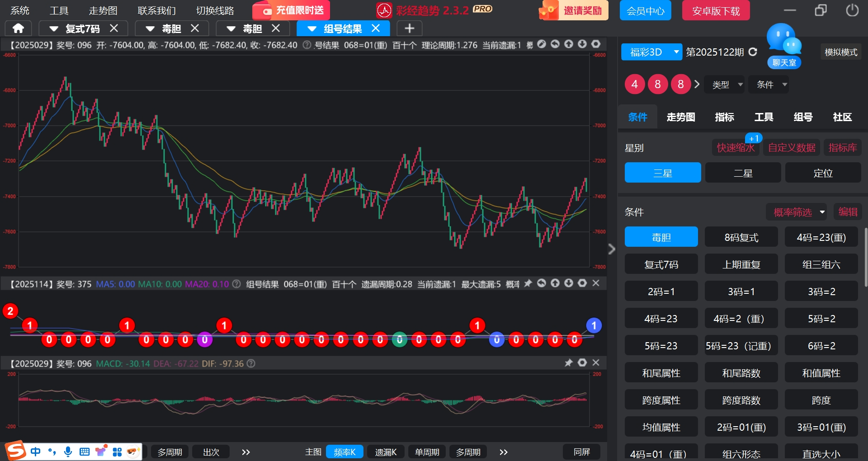Click the 安卓版下载 button

[716, 10]
